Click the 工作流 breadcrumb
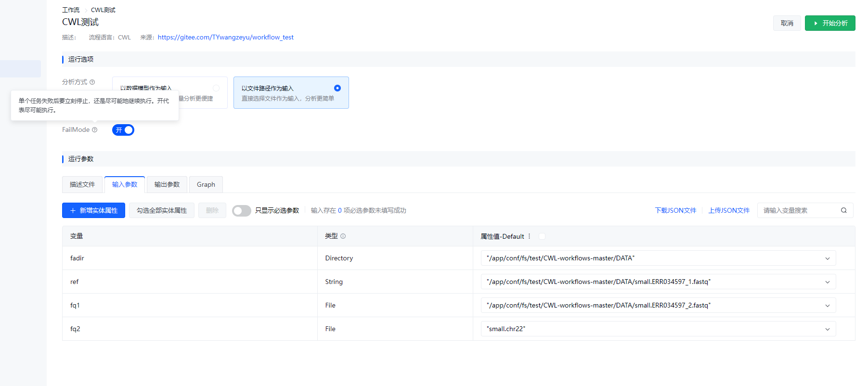This screenshot has width=868, height=386. click(71, 10)
